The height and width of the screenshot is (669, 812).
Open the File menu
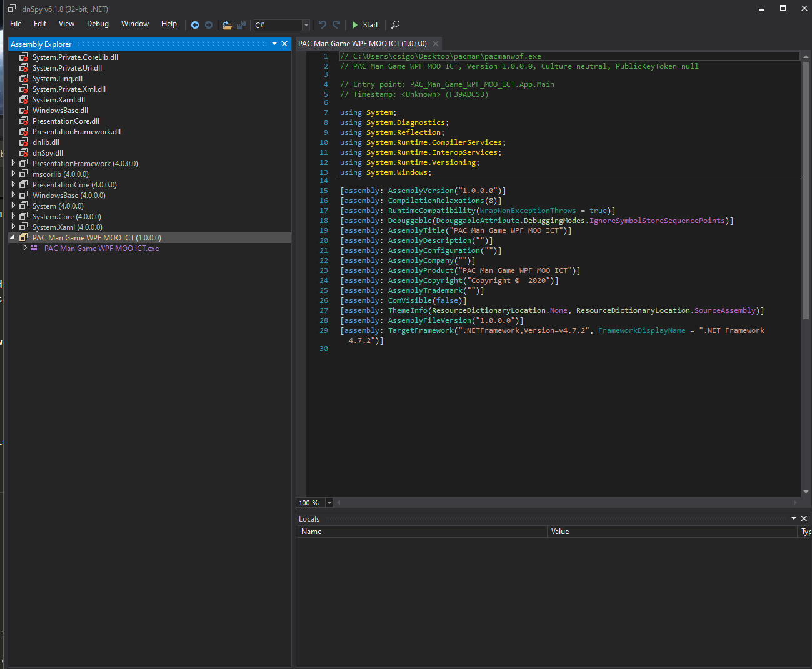click(x=16, y=24)
